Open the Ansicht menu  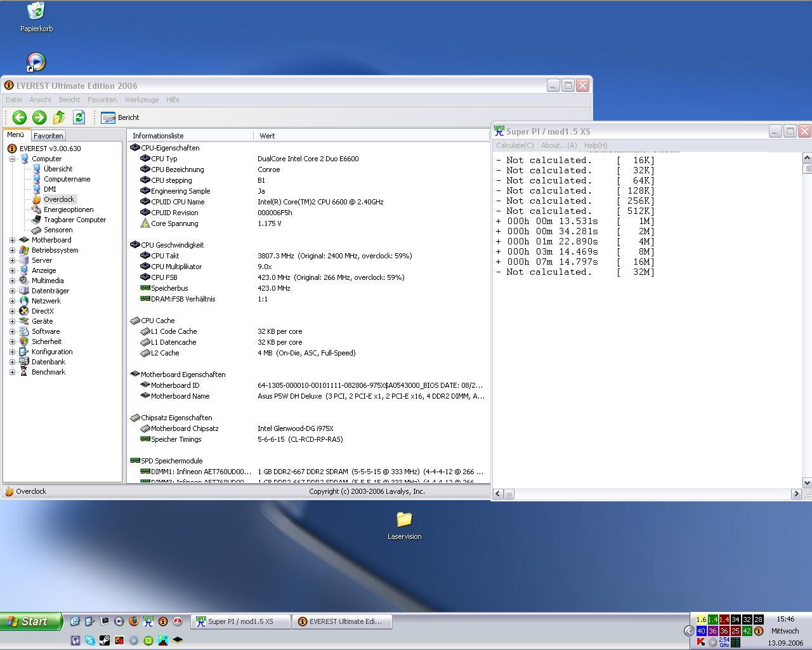[x=40, y=100]
